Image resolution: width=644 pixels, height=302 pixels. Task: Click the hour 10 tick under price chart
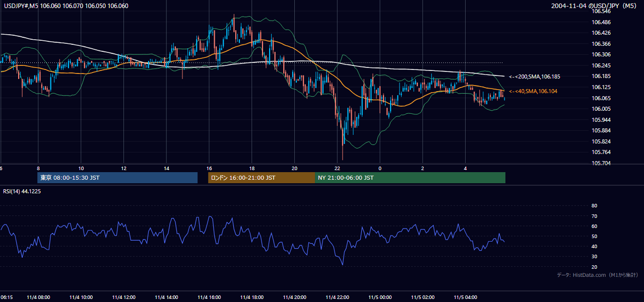click(x=81, y=168)
